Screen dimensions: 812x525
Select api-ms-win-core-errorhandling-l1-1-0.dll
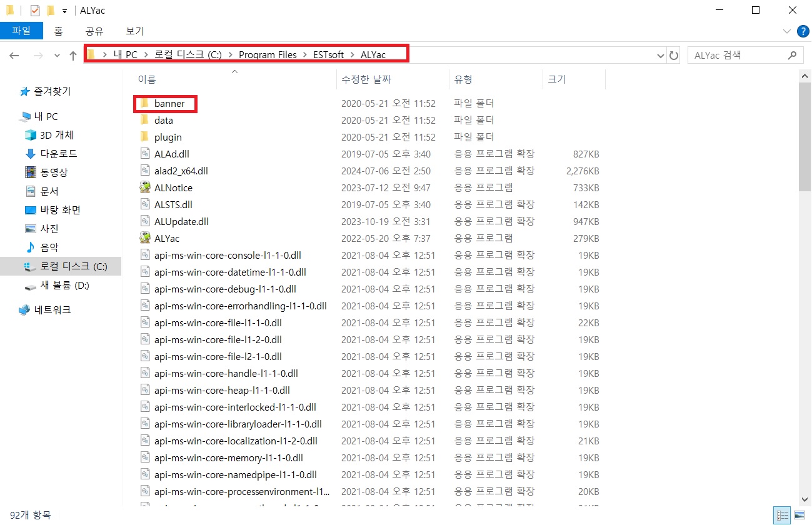point(240,306)
